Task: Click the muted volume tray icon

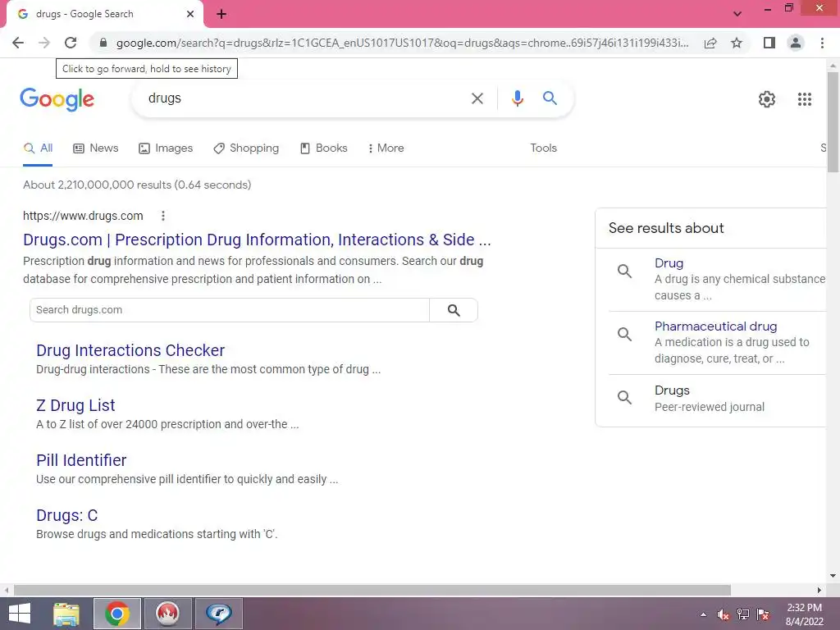Action: 723,614
